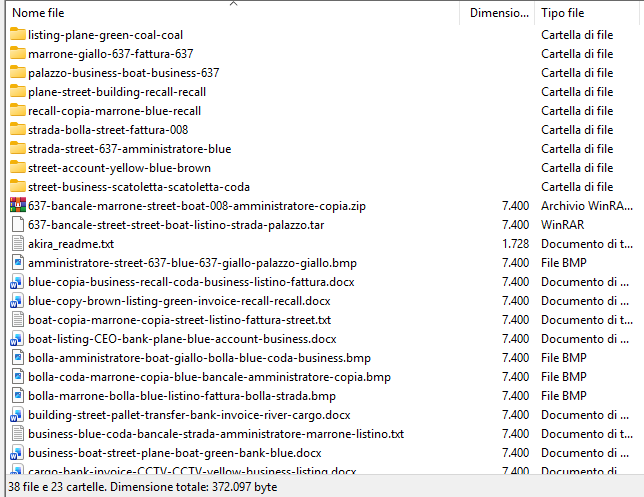Select boat-listing-CEO-bank-plane docx file name
The image size is (644, 497).
pos(182,339)
